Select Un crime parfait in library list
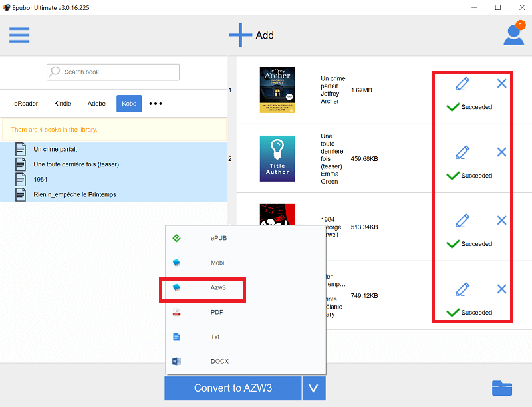532x407 pixels. point(114,149)
